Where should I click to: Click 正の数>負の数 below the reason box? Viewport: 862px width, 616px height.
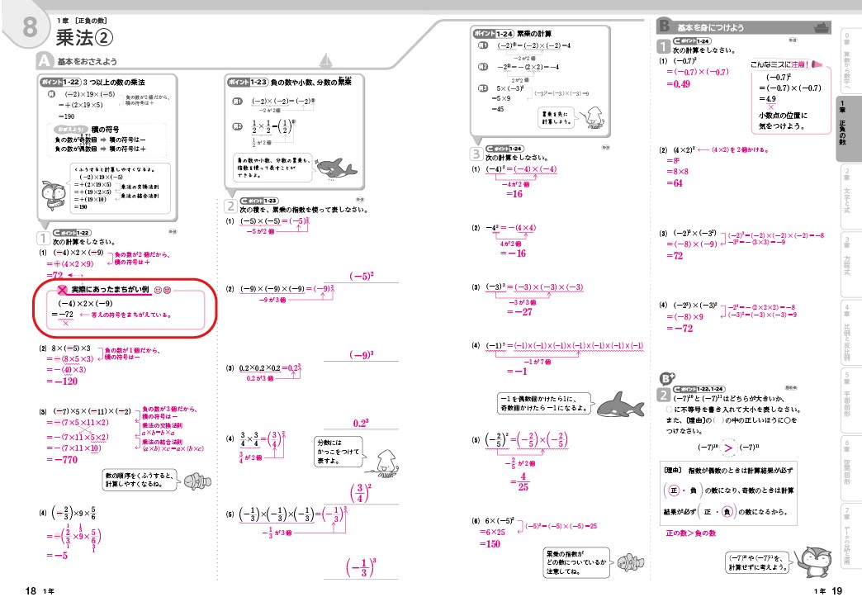click(690, 533)
